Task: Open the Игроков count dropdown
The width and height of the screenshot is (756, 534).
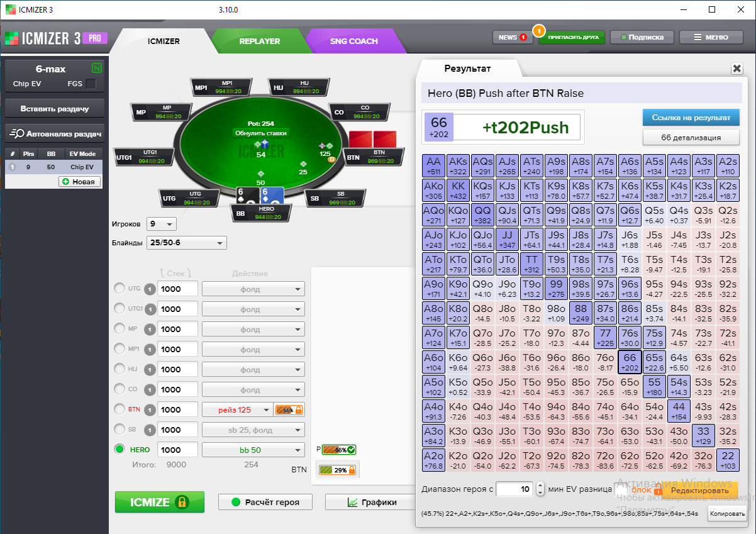Action: pos(162,224)
